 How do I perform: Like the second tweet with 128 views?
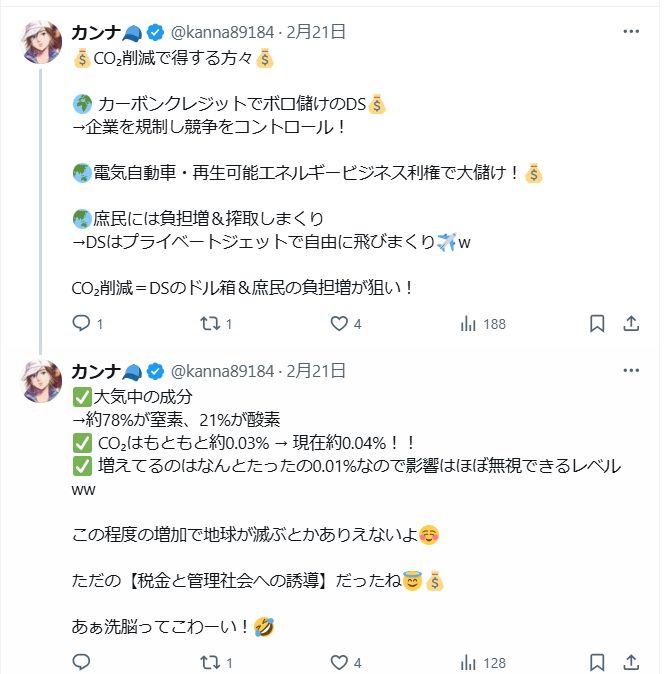coord(339,662)
